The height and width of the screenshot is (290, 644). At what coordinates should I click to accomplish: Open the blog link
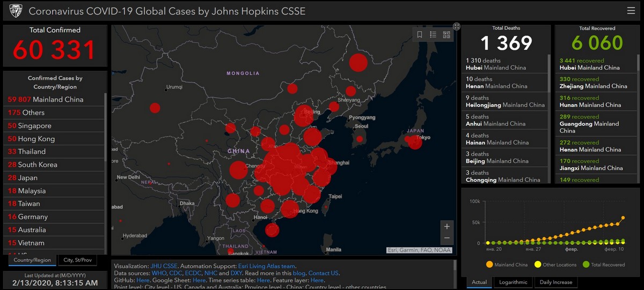(299, 273)
